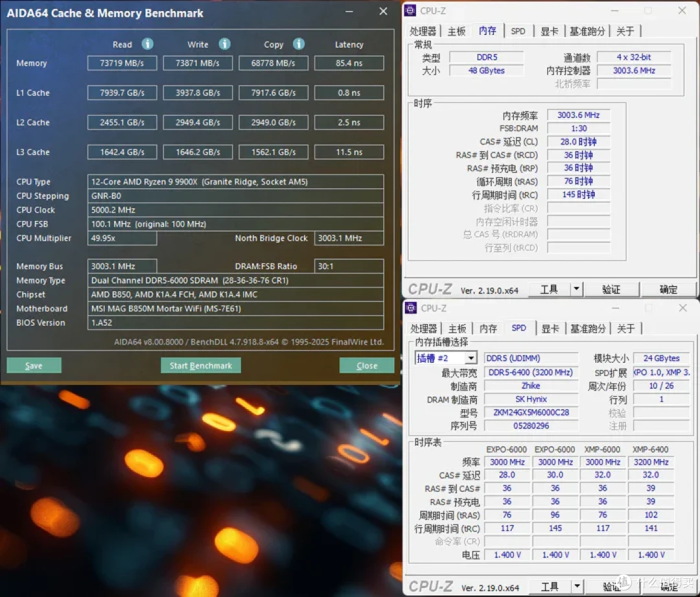Viewport: 700px width, 597px height.
Task: Click 制造商 value Zhike
Action: [531, 385]
